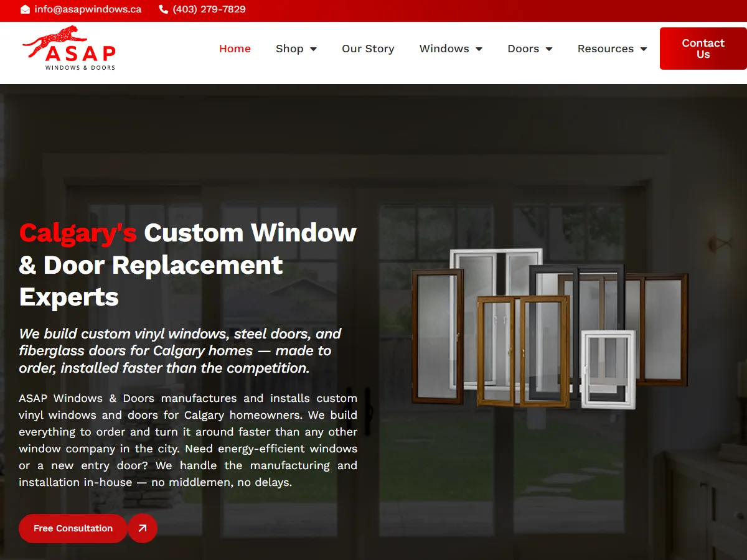
Task: Call the (403) 279-7829 phone link
Action: pyautogui.click(x=209, y=9)
